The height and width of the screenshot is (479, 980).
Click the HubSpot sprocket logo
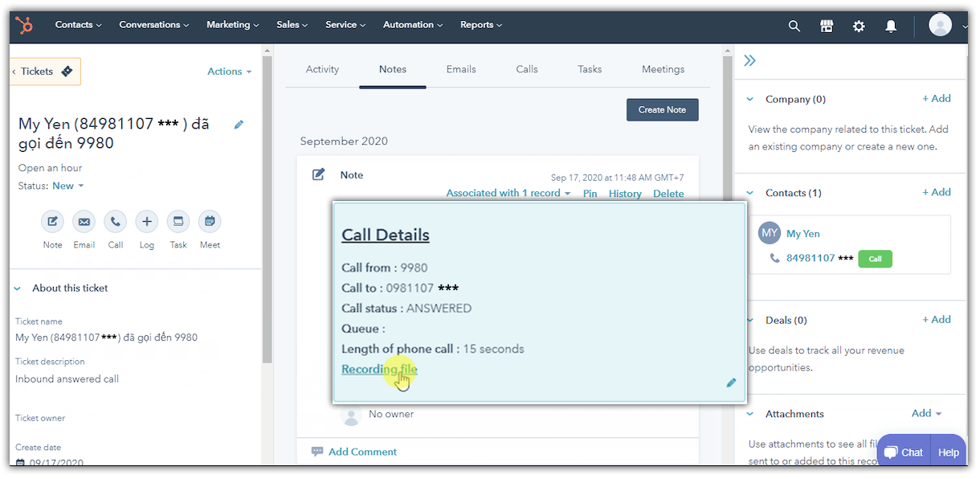tap(24, 26)
